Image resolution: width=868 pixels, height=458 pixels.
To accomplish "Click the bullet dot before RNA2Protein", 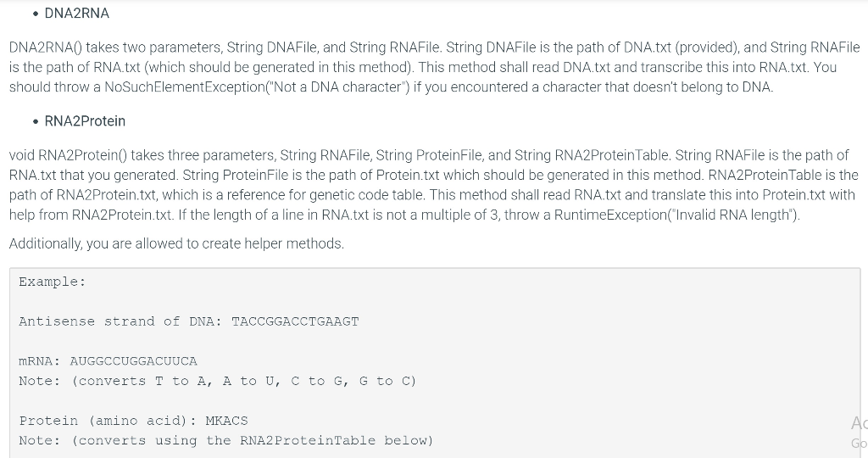I will click(x=36, y=121).
